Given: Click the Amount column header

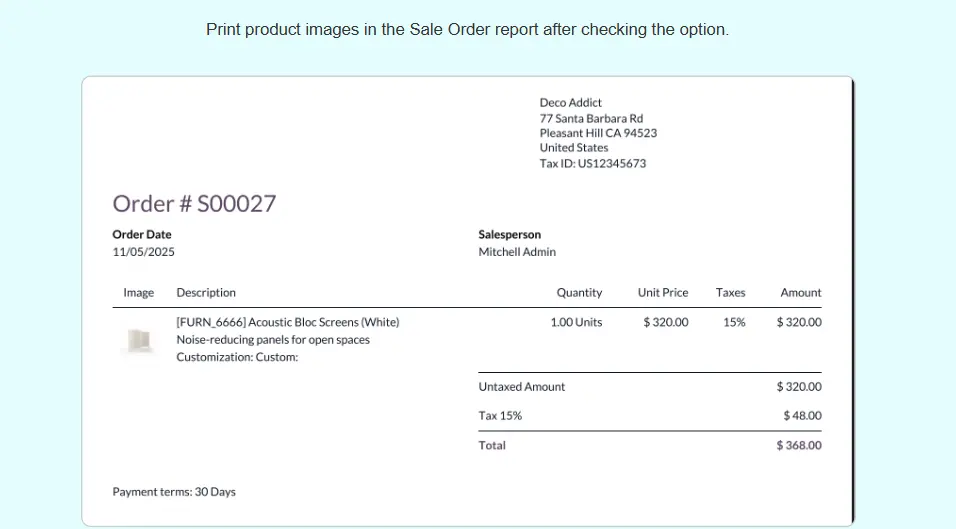Looking at the screenshot, I should click(800, 293).
